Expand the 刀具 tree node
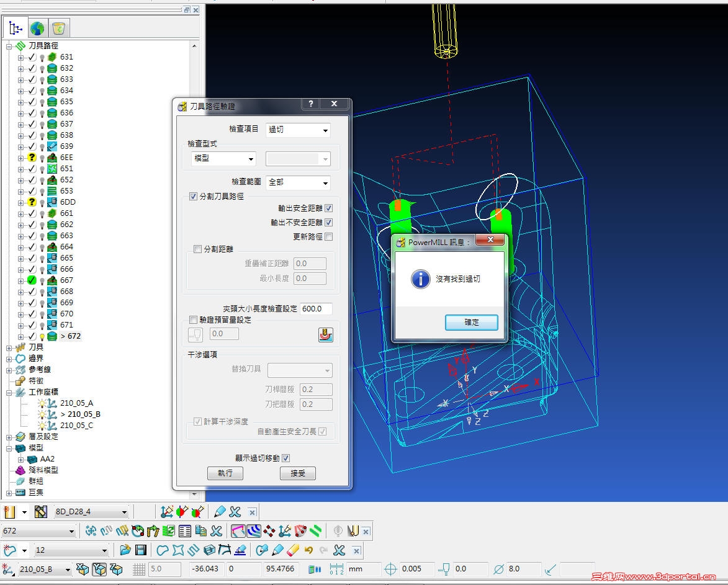728x585 pixels. coord(9,347)
